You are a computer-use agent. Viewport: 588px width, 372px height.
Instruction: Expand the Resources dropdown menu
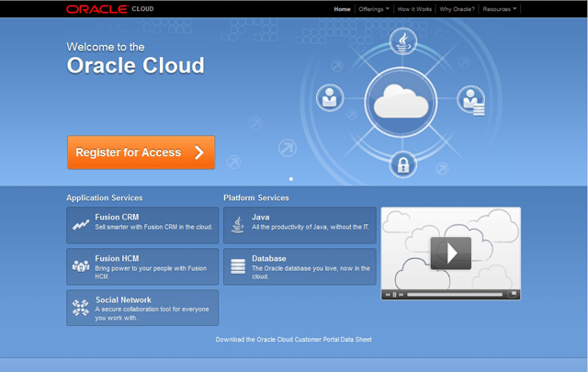click(x=500, y=9)
